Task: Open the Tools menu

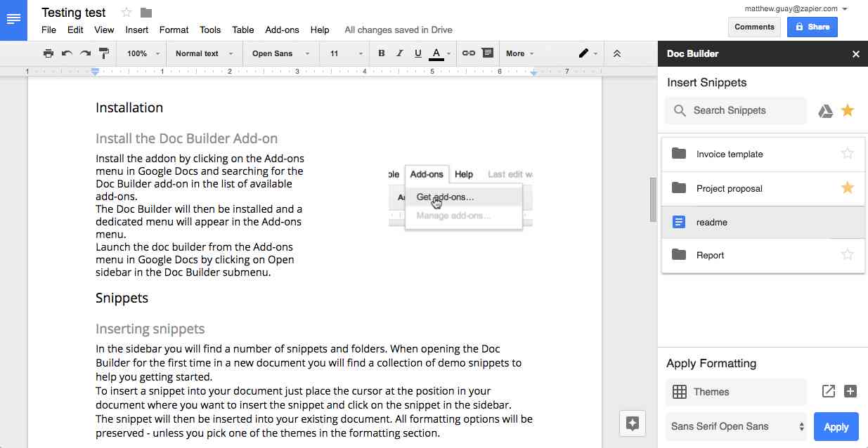Action: pos(210,30)
